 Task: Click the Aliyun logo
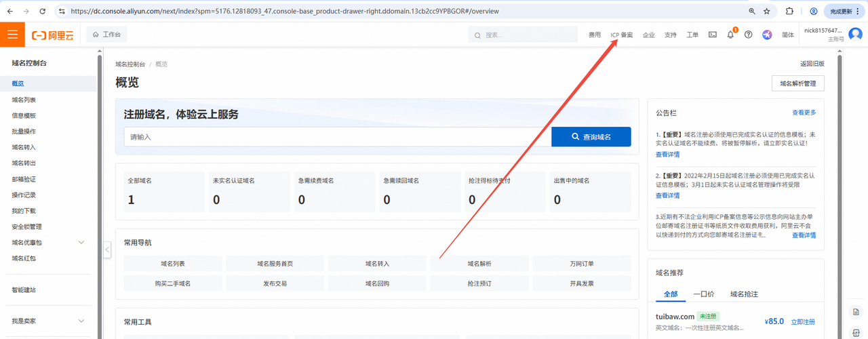point(53,35)
